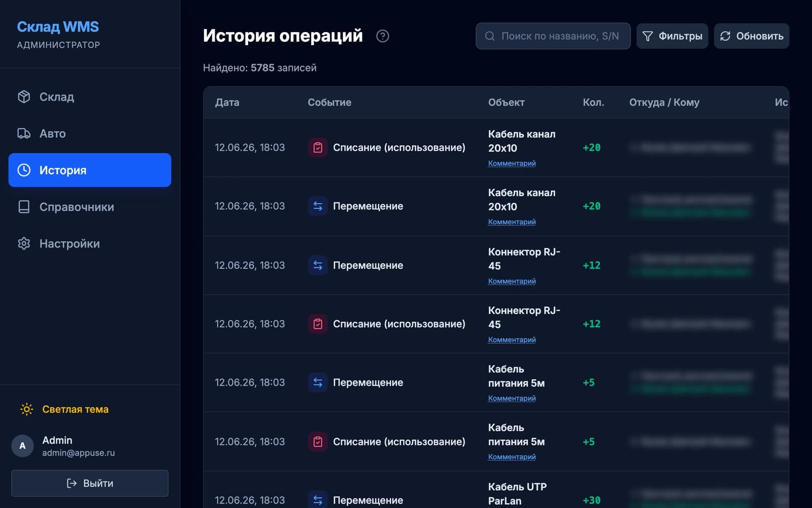This screenshot has width=812, height=508.
Task: Click the Обновить button
Action: 751,36
